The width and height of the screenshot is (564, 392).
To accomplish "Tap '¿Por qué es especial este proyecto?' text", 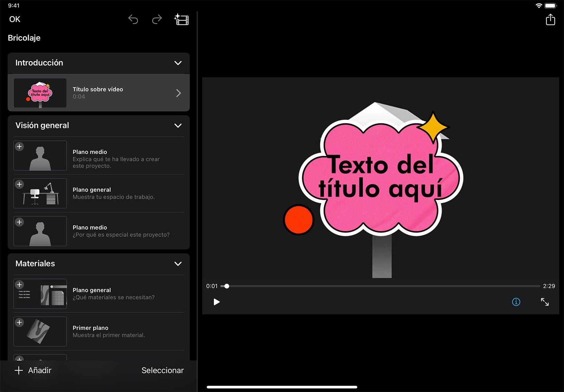I will [x=121, y=235].
